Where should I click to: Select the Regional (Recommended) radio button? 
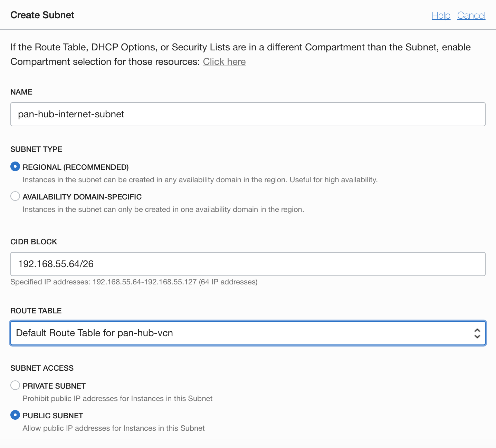[x=15, y=167]
